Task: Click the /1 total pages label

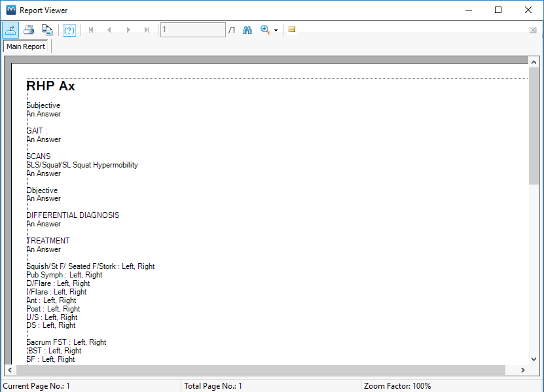Action: [x=232, y=30]
